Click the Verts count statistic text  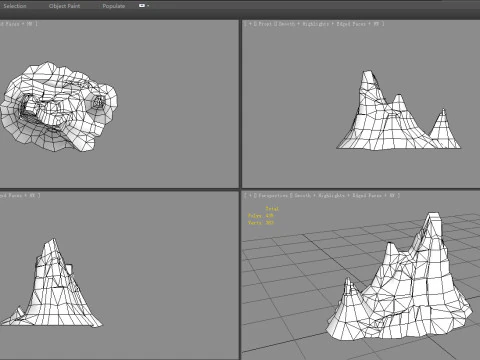coord(261,223)
